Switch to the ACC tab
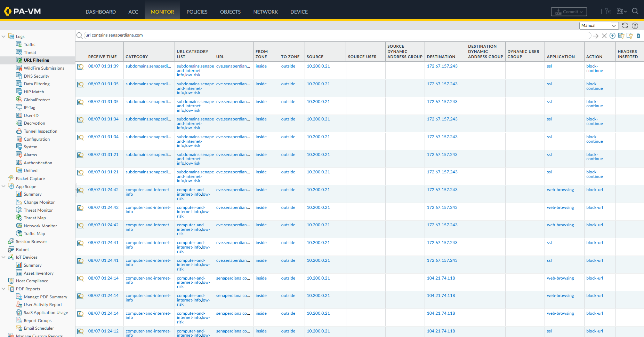Screen dimensions: 644x337 tap(133, 12)
